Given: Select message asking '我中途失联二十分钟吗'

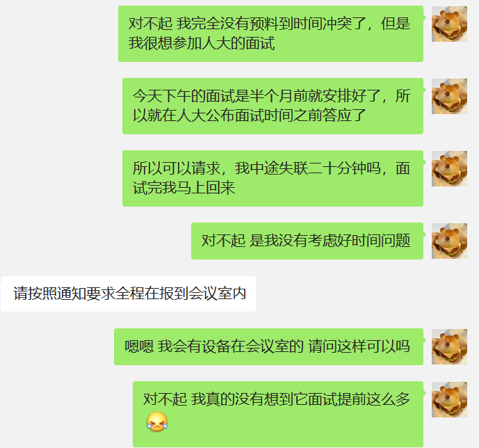Looking at the screenshot, I should tap(273, 179).
